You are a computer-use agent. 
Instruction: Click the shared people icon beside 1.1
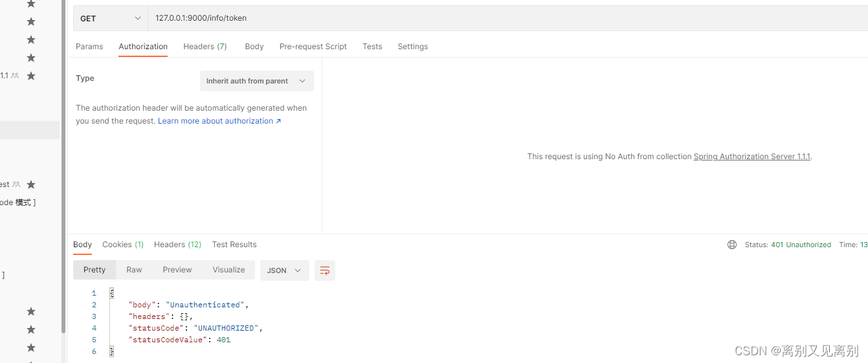click(15, 76)
